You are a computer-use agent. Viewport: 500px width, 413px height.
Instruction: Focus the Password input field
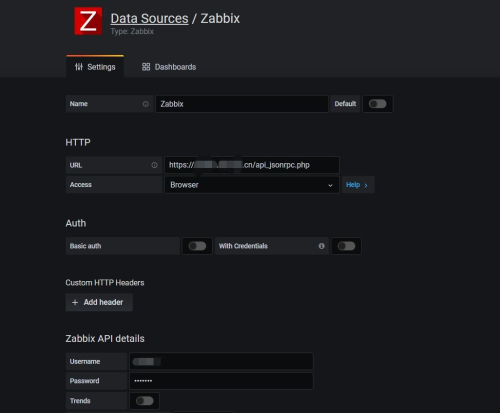coord(221,381)
